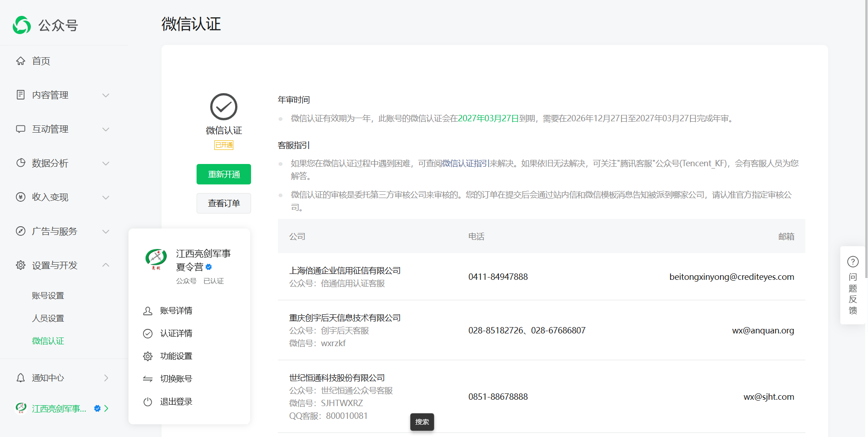
Task: Open 账号设置 submenu item
Action: click(x=48, y=296)
